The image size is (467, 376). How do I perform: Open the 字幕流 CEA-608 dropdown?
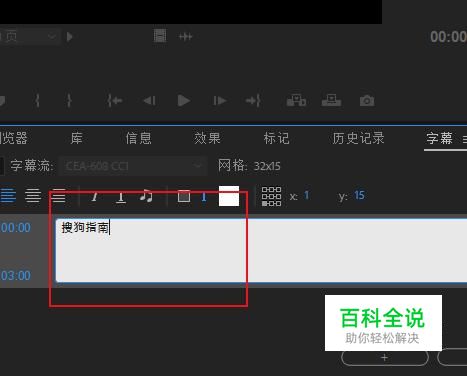[133, 166]
